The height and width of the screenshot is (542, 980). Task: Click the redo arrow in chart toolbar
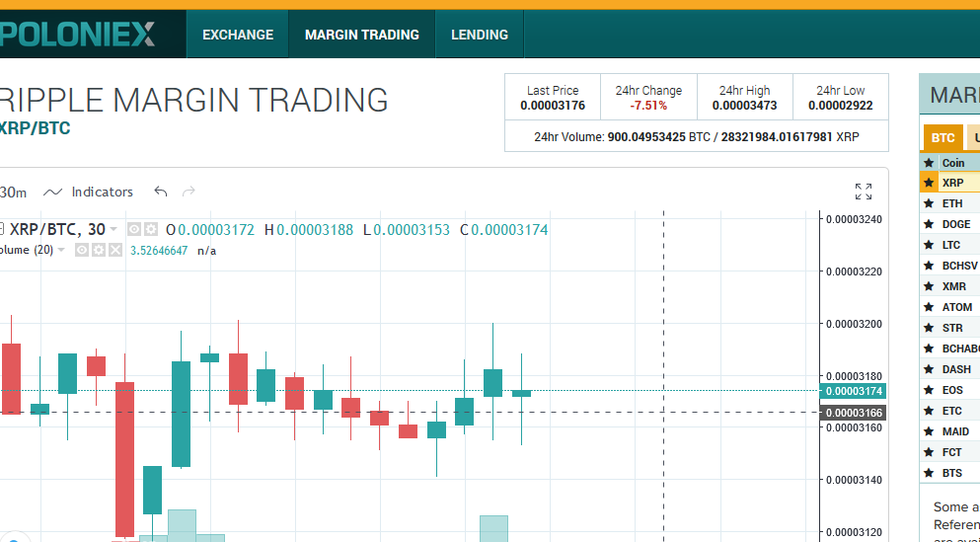coord(188,192)
